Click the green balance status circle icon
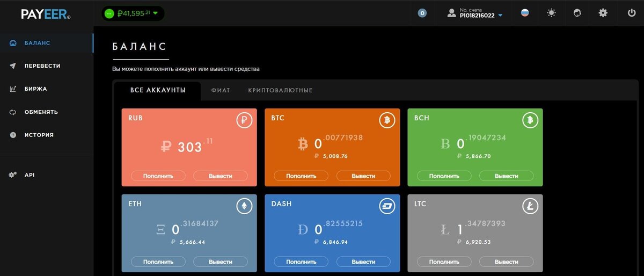 [x=109, y=13]
